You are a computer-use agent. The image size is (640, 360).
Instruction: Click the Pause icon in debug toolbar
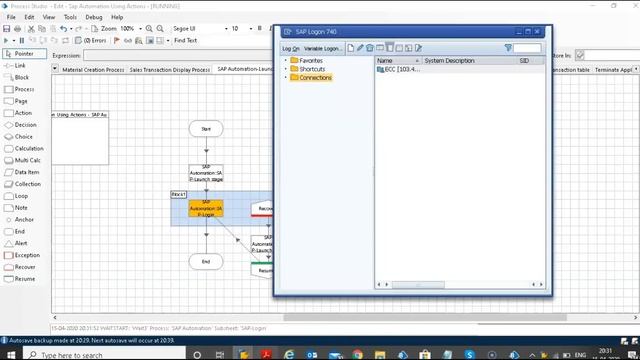tap(22, 40)
